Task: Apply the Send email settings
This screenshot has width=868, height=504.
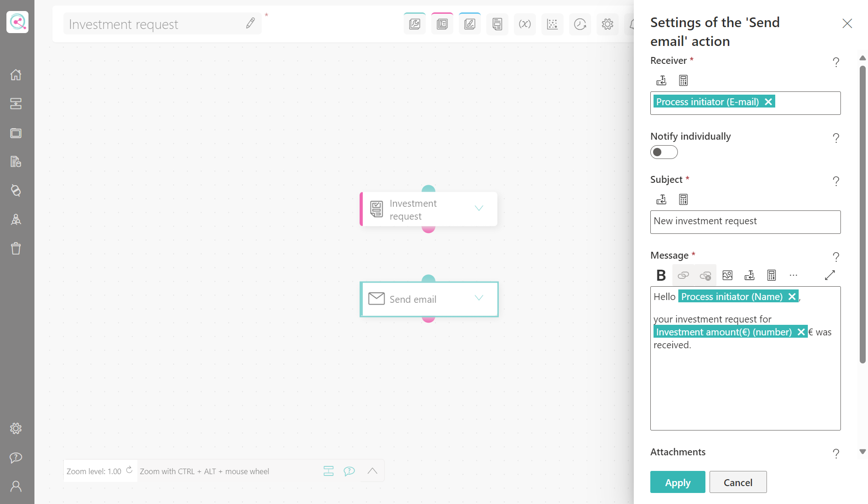Action: click(678, 482)
